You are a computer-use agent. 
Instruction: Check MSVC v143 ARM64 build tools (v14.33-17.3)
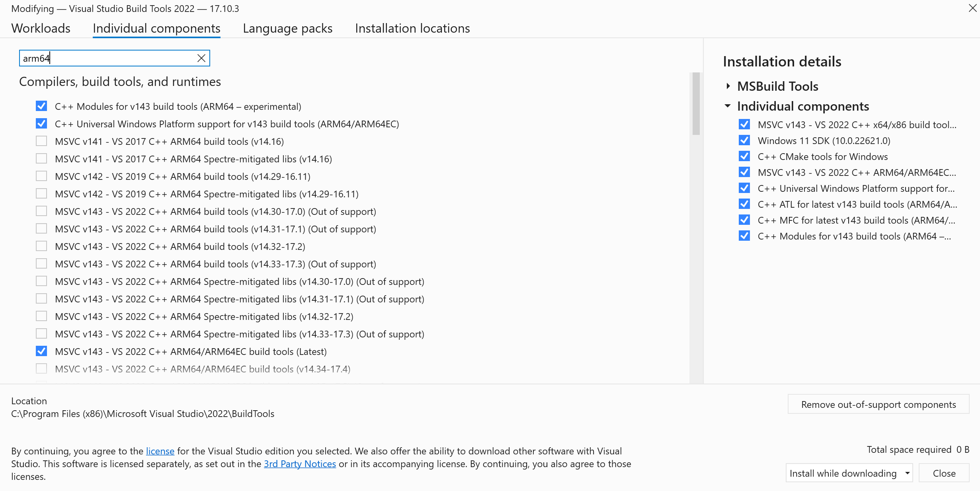pos(41,264)
